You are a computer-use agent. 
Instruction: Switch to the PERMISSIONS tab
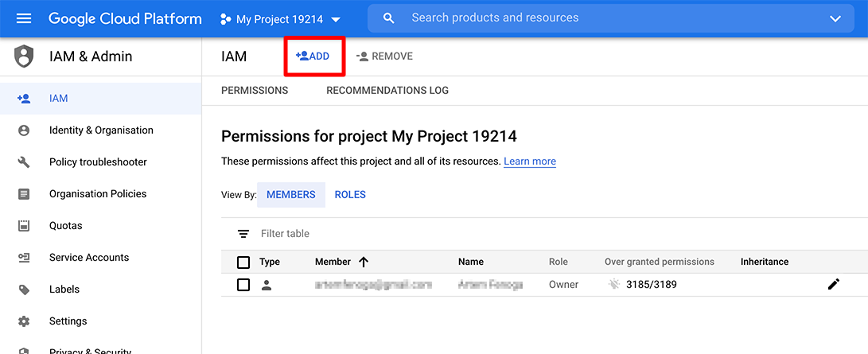click(x=255, y=91)
